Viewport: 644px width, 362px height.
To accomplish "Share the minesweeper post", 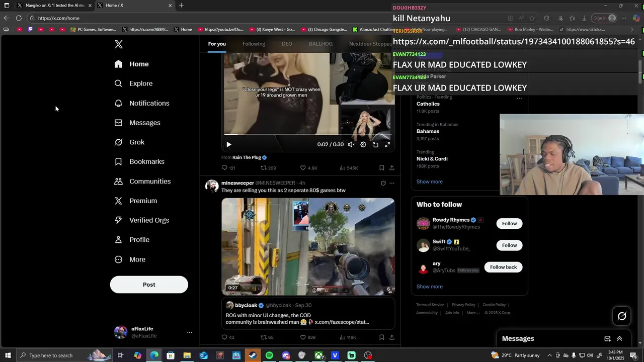I will tap(391, 337).
